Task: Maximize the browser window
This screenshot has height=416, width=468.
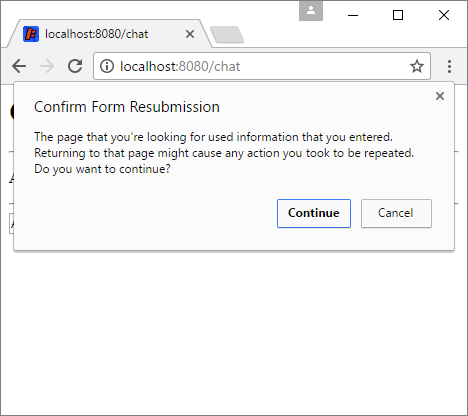Action: (398, 15)
